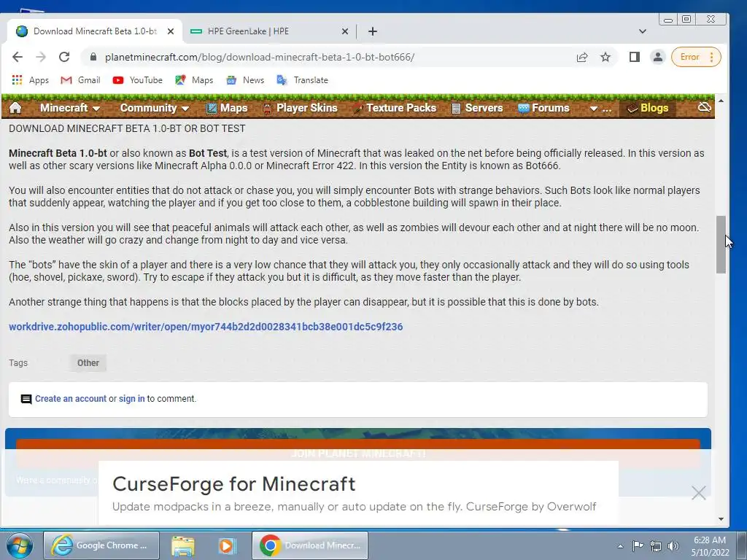
Task: Open Player Skins in site navigation
Action: coord(300,108)
